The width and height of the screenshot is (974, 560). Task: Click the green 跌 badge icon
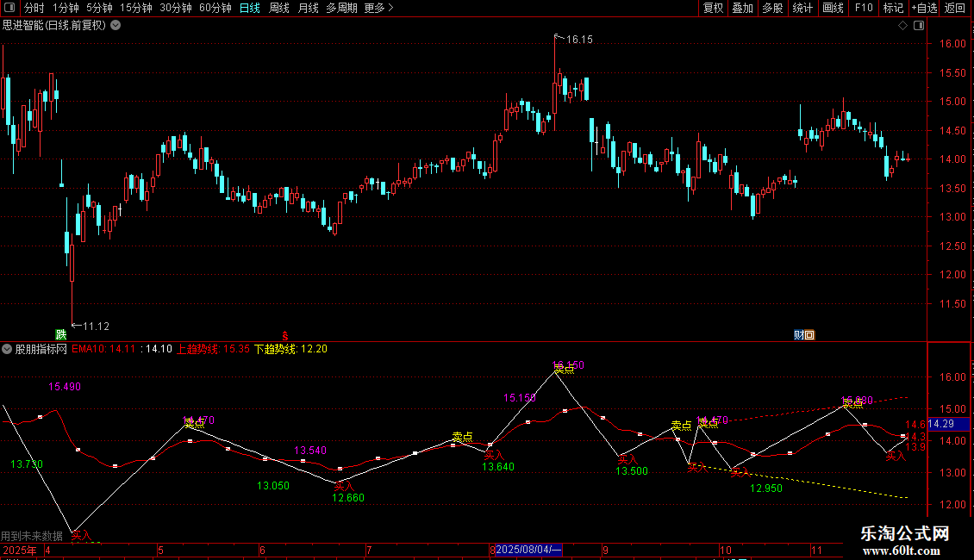pyautogui.click(x=60, y=334)
